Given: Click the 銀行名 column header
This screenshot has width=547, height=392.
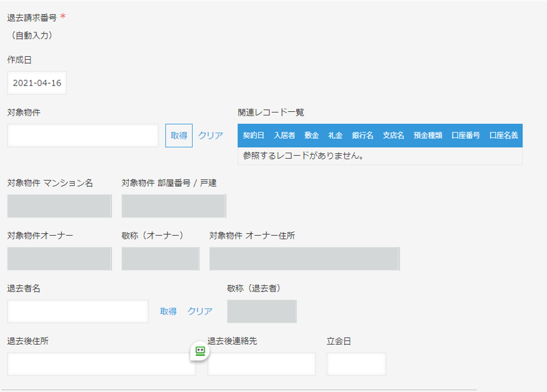Looking at the screenshot, I should [363, 135].
